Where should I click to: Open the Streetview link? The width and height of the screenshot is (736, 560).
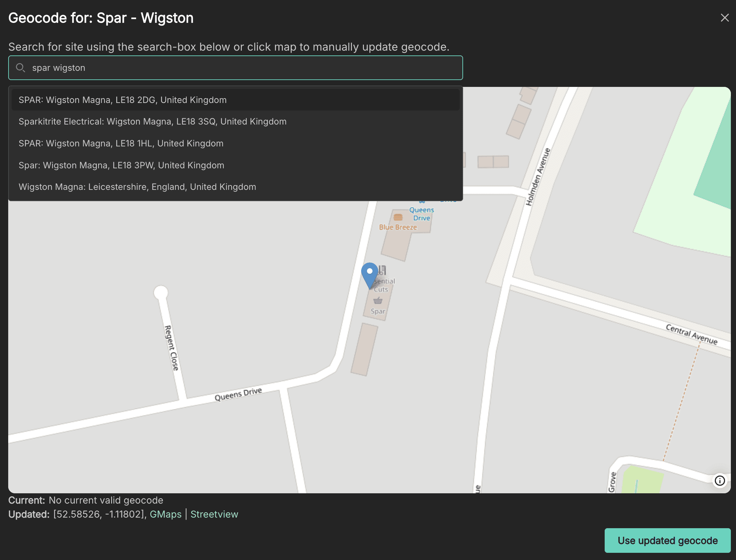pos(214,514)
